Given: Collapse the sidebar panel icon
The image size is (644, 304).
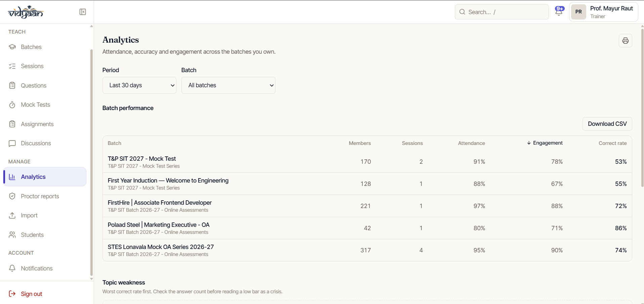Looking at the screenshot, I should pyautogui.click(x=83, y=12).
